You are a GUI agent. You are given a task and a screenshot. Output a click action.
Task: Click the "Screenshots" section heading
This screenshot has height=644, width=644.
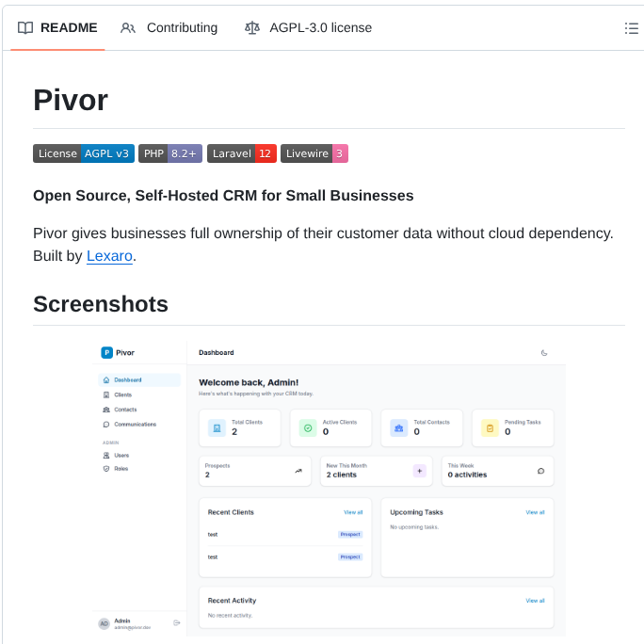pos(101,304)
